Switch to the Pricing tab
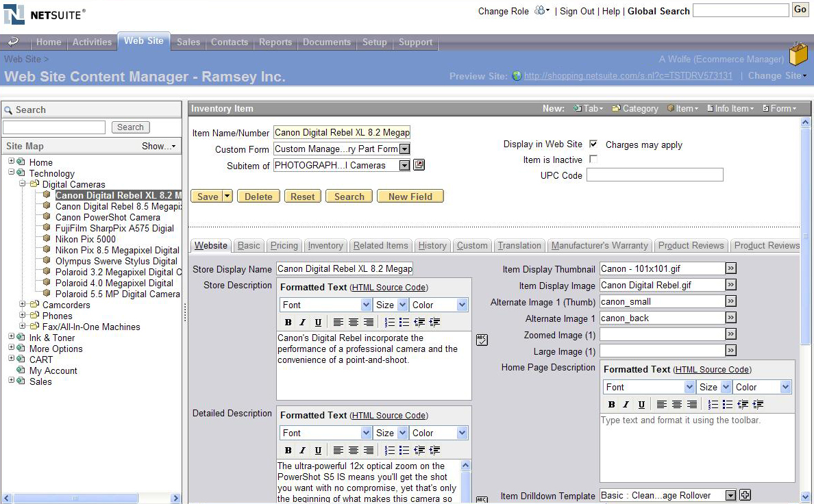Viewport: 814px width, 504px height. tap(284, 245)
